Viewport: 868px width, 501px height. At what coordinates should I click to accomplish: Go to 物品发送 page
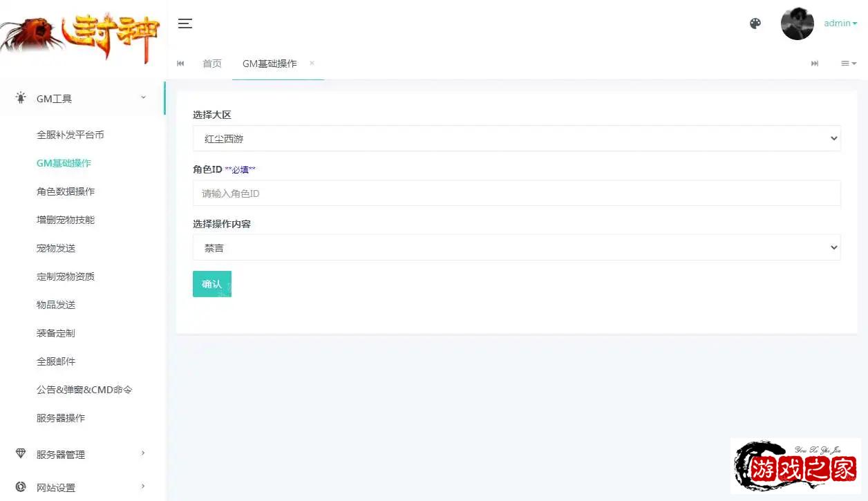[56, 305]
